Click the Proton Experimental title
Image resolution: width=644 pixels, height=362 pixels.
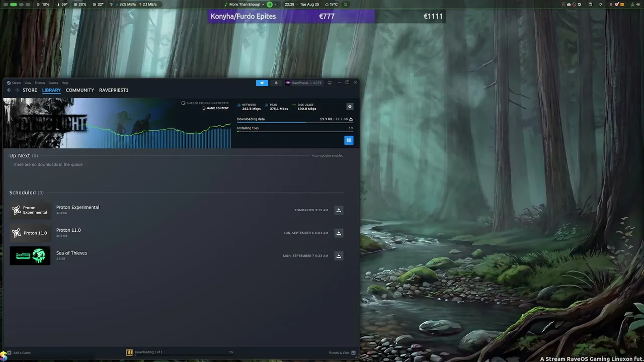[x=77, y=207]
